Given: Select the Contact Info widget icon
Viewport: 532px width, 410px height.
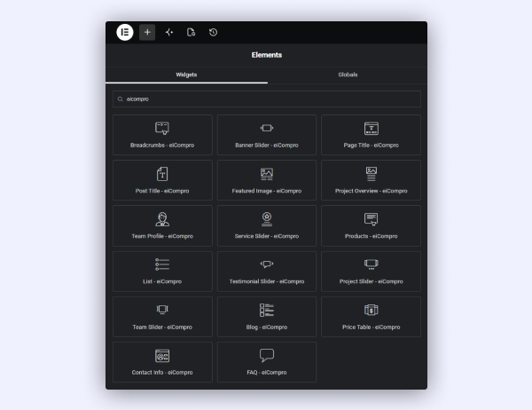Looking at the screenshot, I should coord(162,356).
